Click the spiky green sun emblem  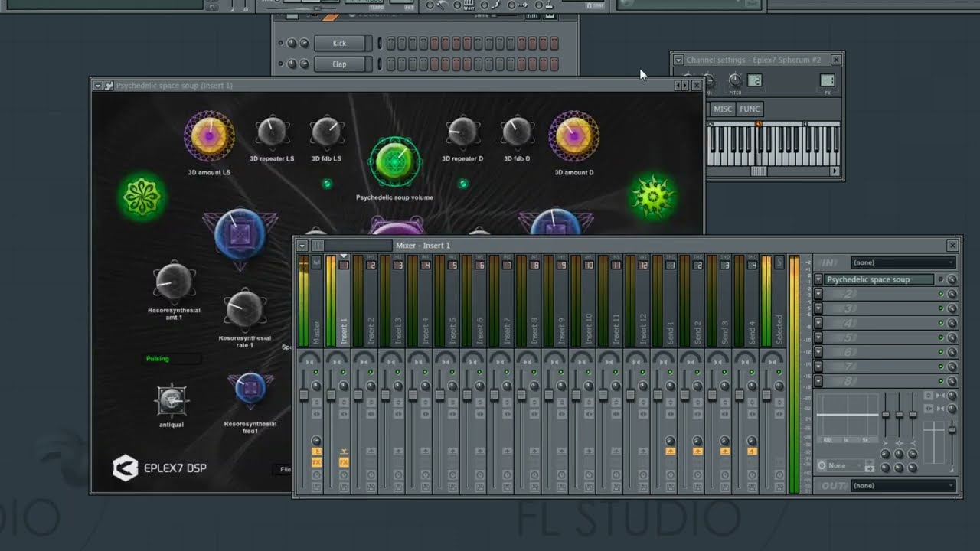coord(652,196)
